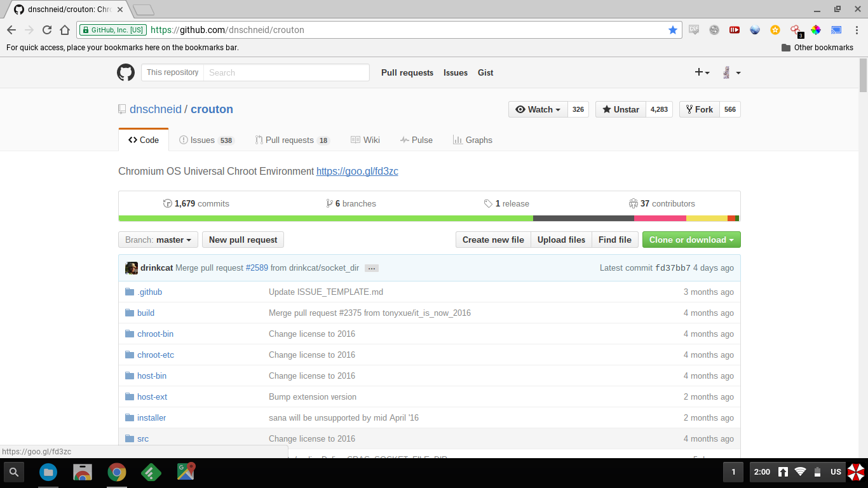This screenshot has height=488, width=868.
Task: Open the installer folder
Action: point(151,417)
